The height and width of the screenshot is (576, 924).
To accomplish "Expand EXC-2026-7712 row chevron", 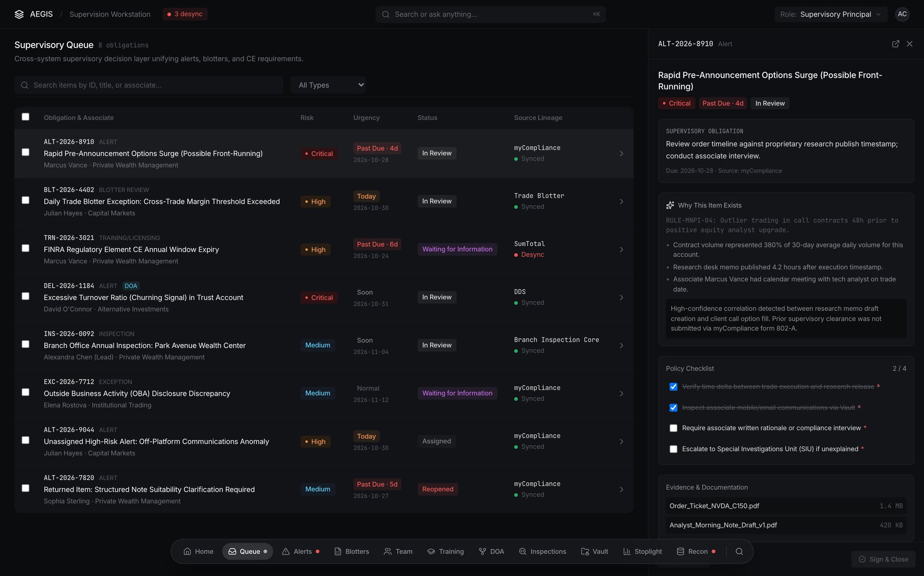I will pyautogui.click(x=621, y=394).
